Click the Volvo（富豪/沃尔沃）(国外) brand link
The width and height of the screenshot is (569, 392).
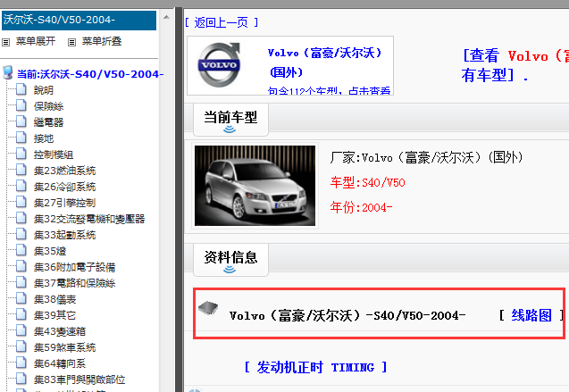pyautogui.click(x=324, y=62)
